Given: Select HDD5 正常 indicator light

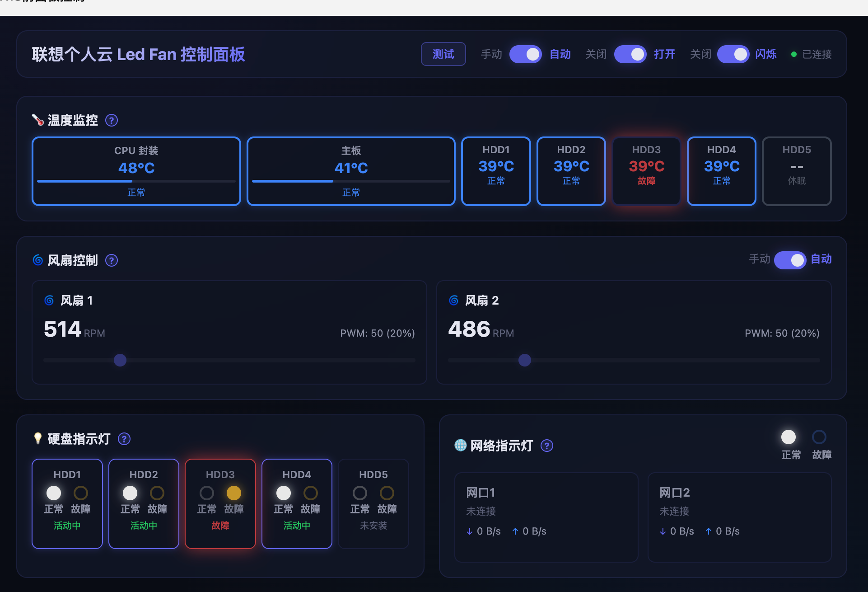Looking at the screenshot, I should pos(360,493).
